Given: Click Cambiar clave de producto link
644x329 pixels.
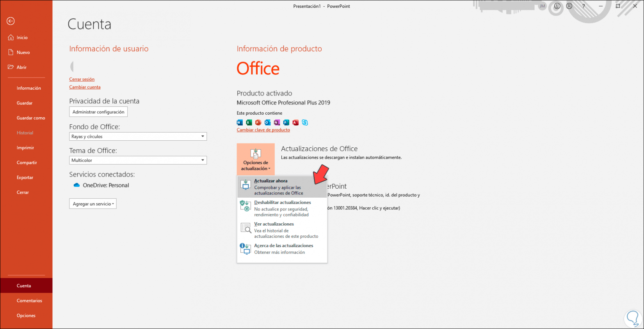Looking at the screenshot, I should coord(263,130).
